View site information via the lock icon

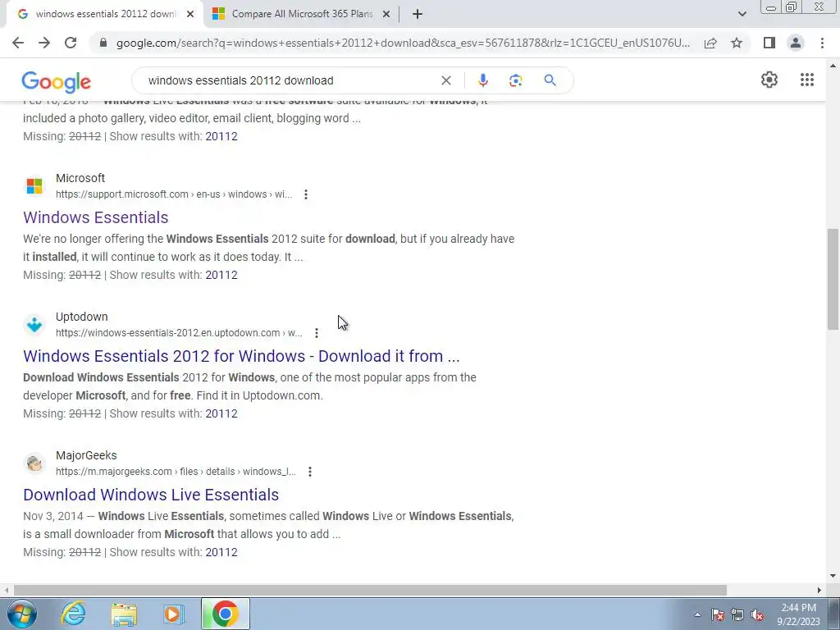[103, 43]
